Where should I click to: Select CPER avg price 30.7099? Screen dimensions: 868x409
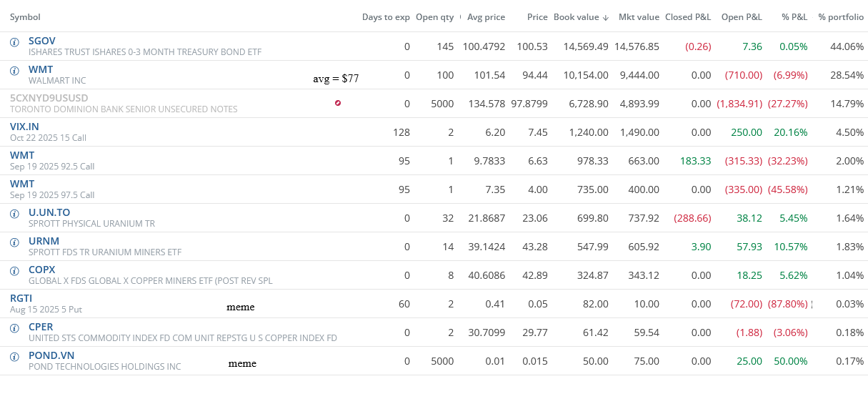pyautogui.click(x=485, y=332)
